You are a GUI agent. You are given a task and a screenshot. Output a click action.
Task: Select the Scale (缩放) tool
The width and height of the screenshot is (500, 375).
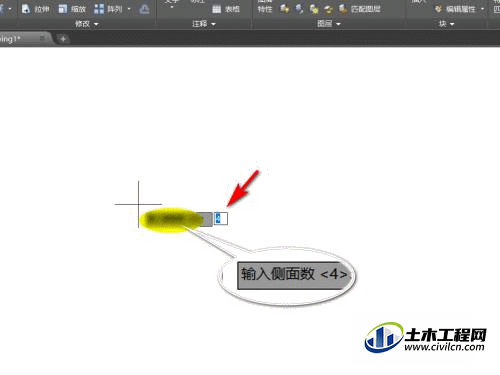tap(72, 9)
